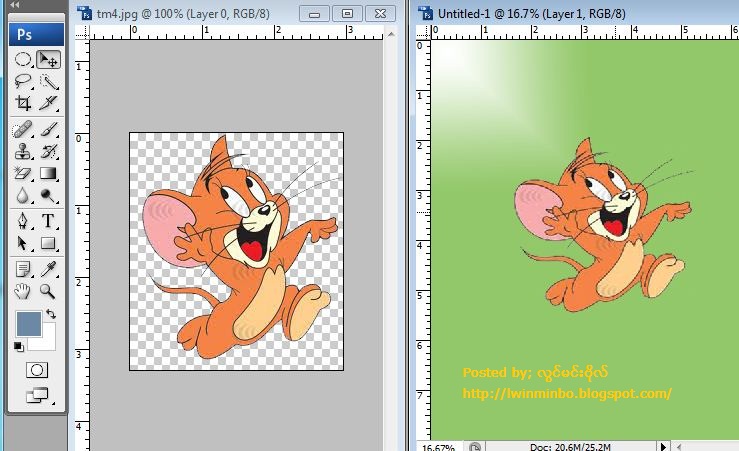This screenshot has width=739, height=451.
Task: Select the Type (T) tool
Action: click(48, 221)
